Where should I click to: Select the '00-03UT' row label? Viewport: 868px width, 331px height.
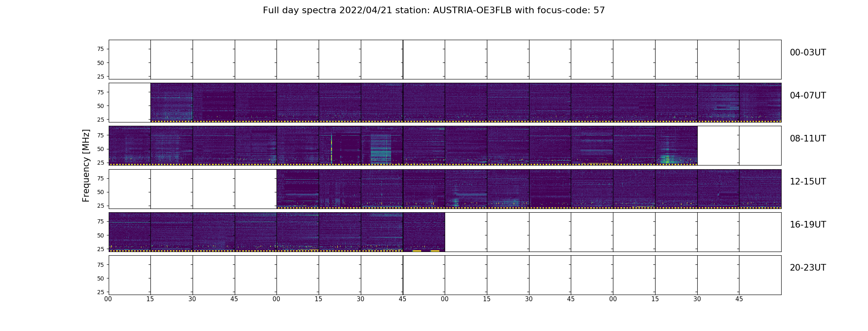[808, 53]
